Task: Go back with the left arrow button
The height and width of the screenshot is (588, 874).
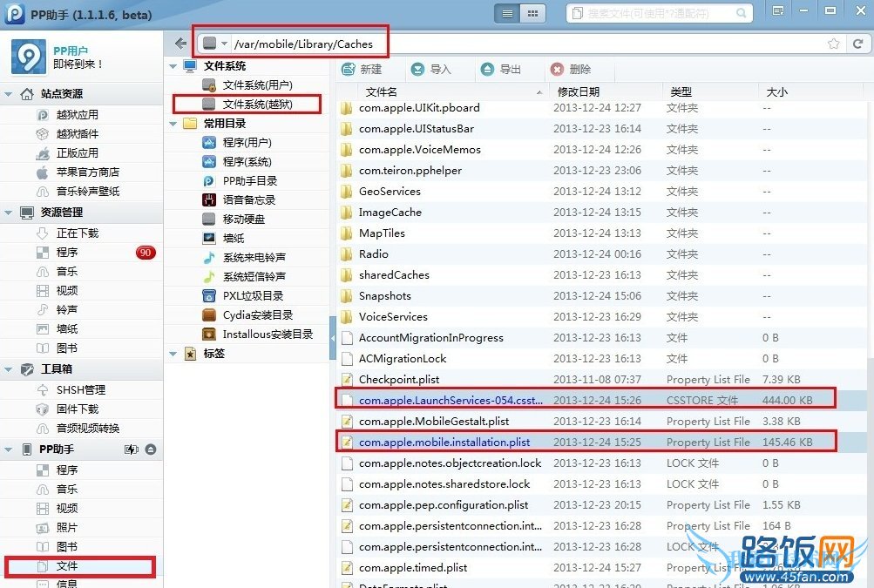Action: (180, 44)
